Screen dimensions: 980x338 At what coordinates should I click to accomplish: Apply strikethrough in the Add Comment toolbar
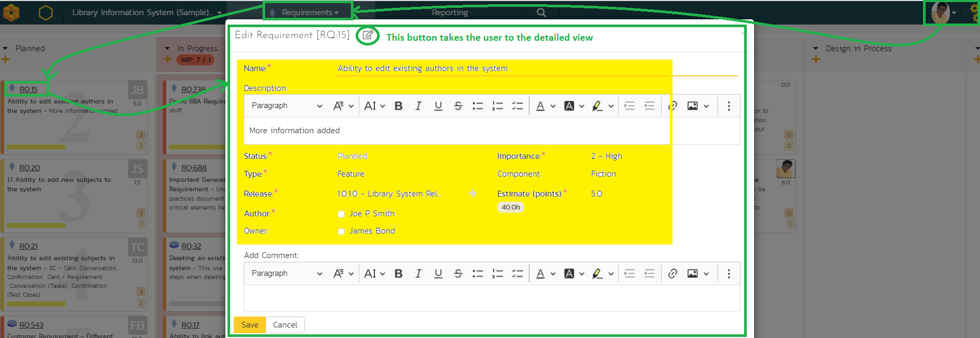[458, 274]
